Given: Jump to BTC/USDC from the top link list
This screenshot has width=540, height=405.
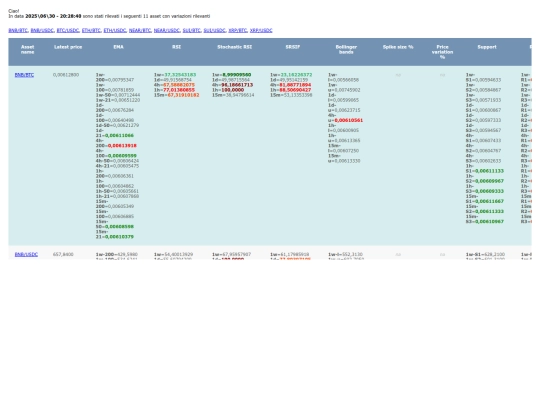Looking at the screenshot, I should click(x=68, y=30).
